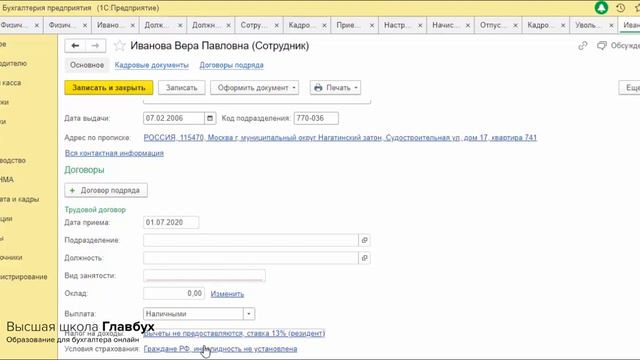640x360 pixels.
Task: Open the history clock icon
Action: pos(620,8)
